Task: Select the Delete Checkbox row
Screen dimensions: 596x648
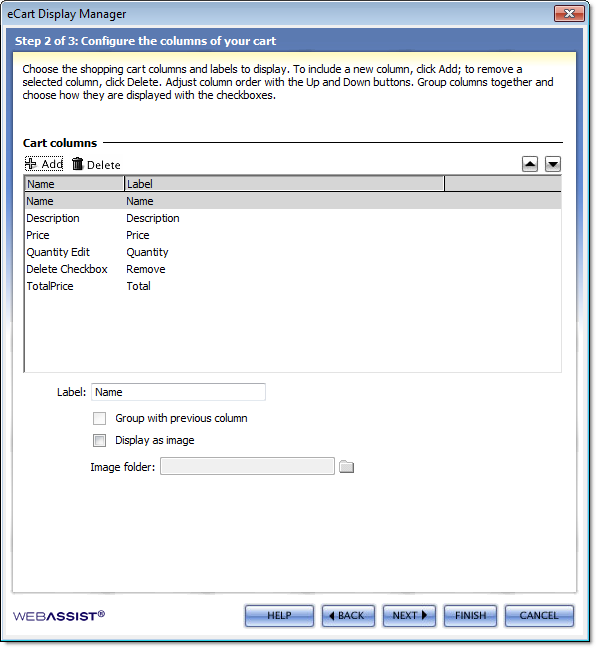Action: click(x=293, y=269)
